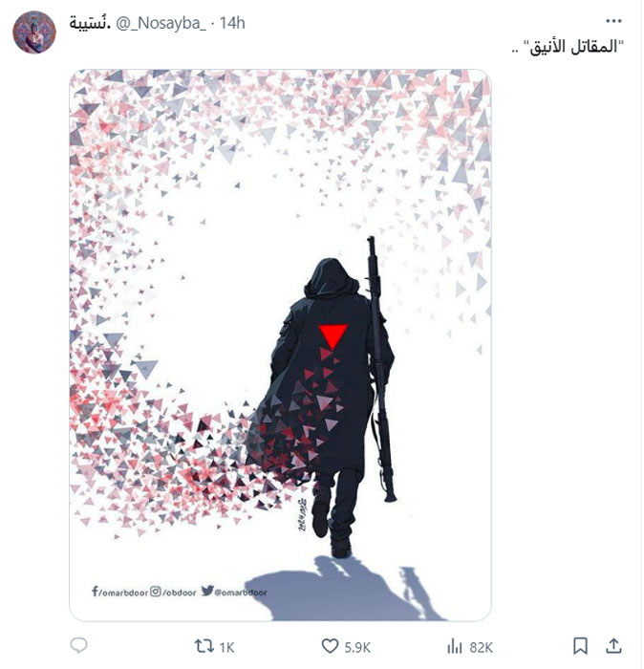The image size is (644, 669).
Task: Open the @_Nosayba_ handle link
Action: pos(161,23)
